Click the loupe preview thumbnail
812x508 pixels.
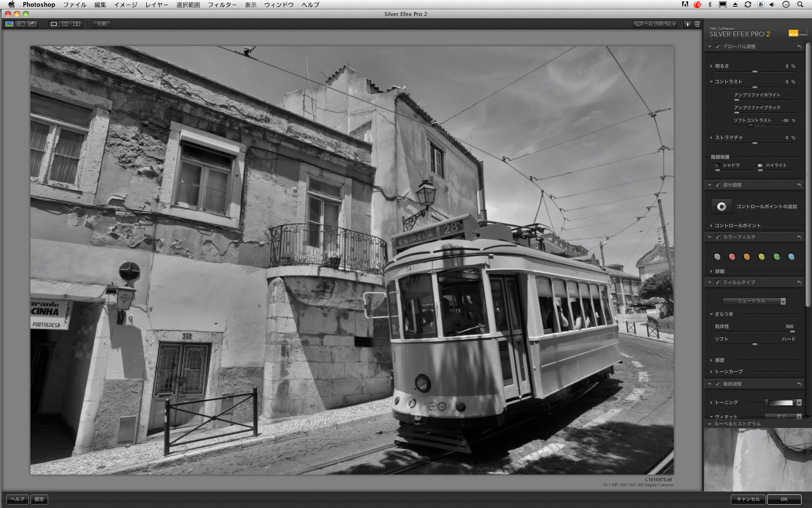point(757,459)
